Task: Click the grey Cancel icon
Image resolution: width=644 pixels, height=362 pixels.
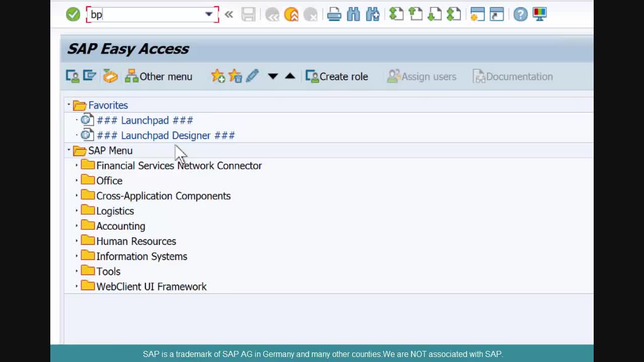Action: tap(310, 15)
